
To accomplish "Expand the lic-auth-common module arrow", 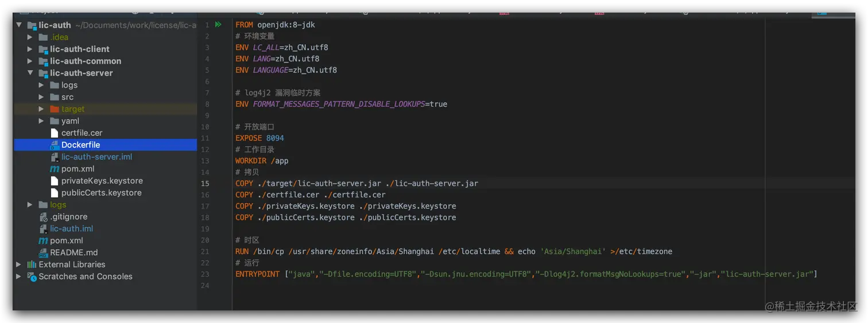I will (30, 61).
